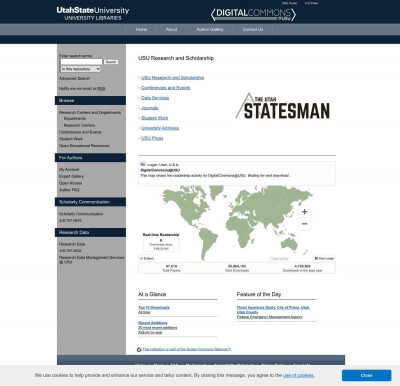Open Research Centers sub-link in sidebar
This screenshot has width=400, height=386.
click(79, 125)
